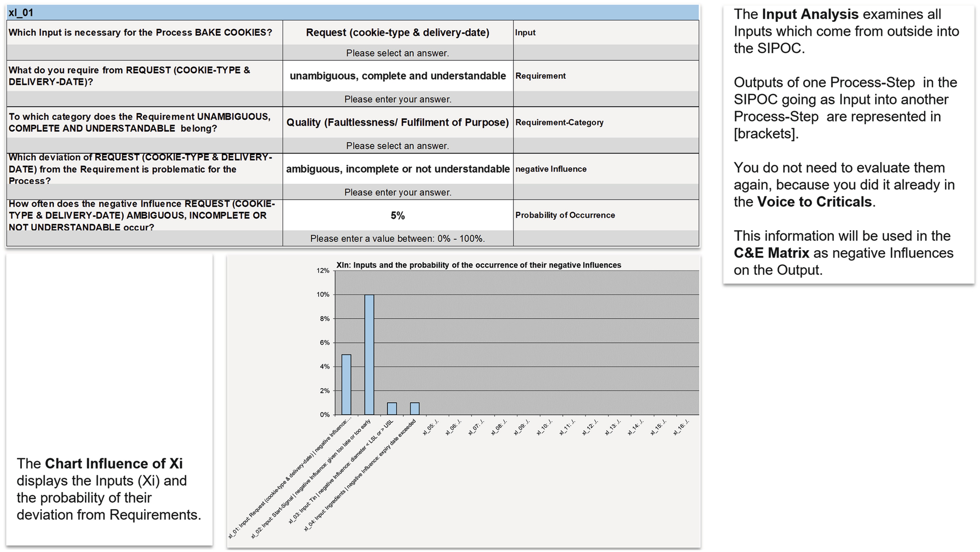The height and width of the screenshot is (552, 980).
Task: Click the xI_04 Ingredients bar in the chart
Action: pos(415,409)
